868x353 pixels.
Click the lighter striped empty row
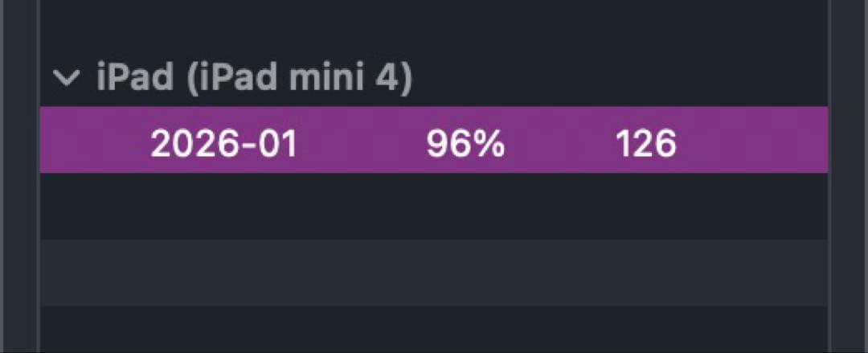434,272
